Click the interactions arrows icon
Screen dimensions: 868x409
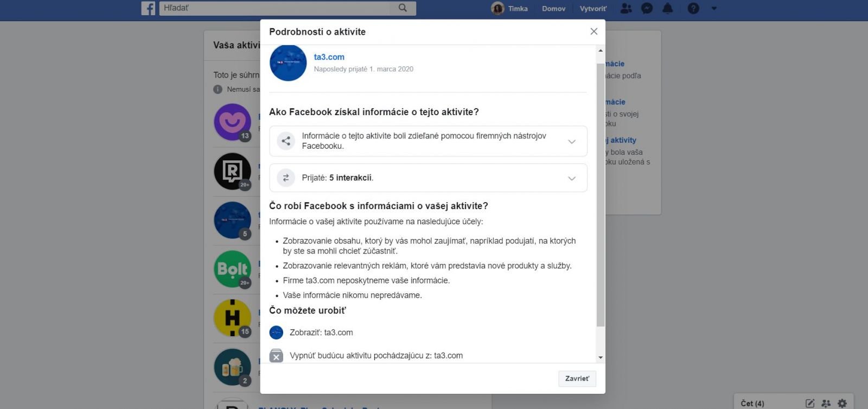tap(286, 178)
